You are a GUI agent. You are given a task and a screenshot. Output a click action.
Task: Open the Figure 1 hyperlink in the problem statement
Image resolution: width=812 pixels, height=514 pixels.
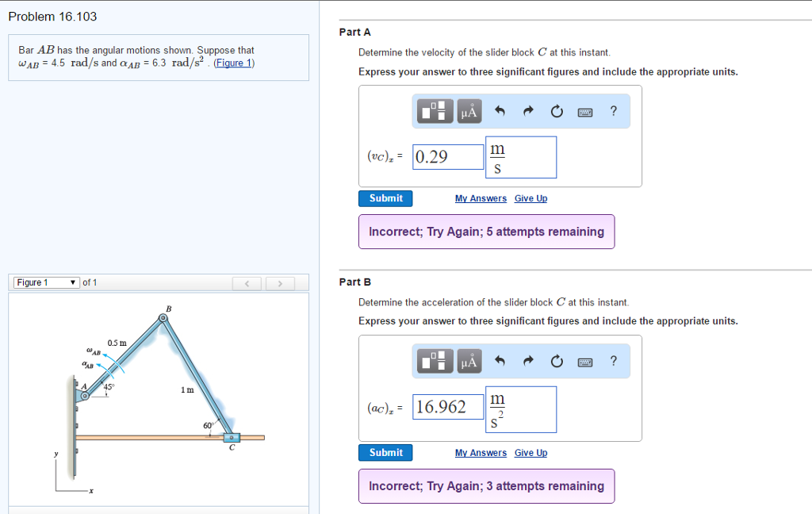234,63
